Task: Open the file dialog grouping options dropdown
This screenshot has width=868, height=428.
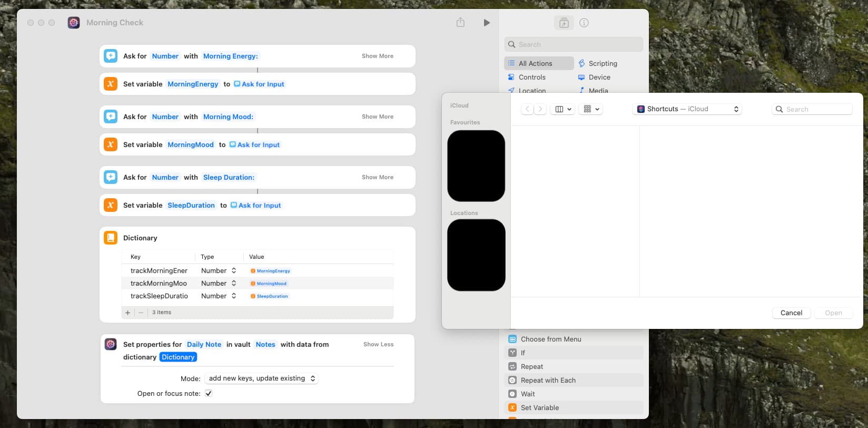Action: (x=591, y=109)
